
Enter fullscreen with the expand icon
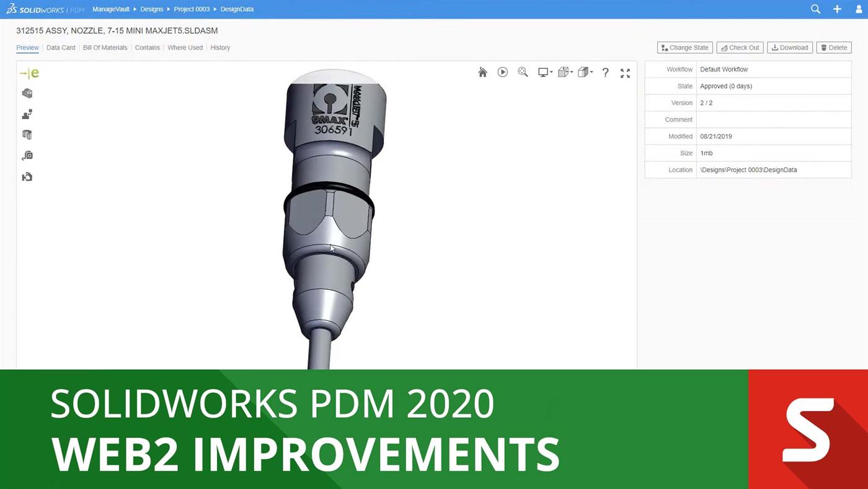[x=625, y=72]
